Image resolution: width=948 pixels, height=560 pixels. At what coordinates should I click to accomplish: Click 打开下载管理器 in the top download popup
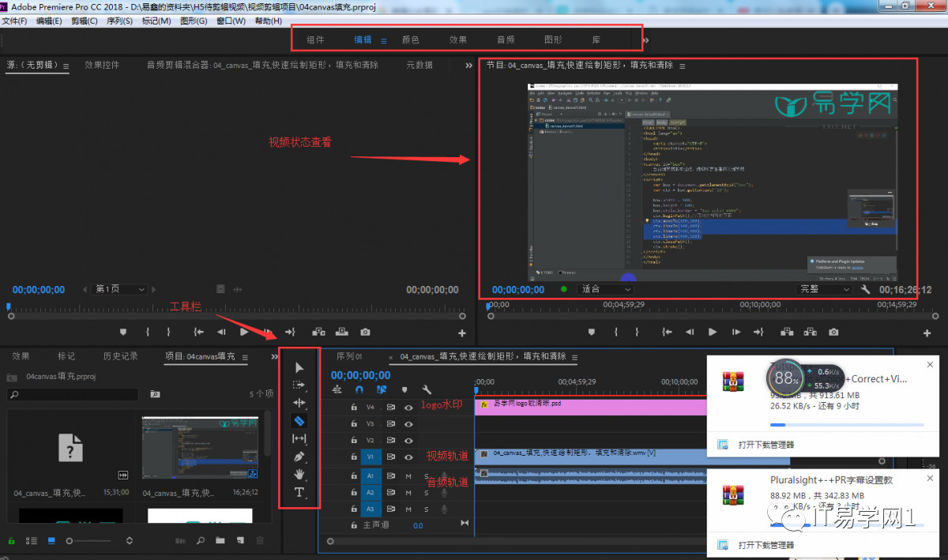click(x=766, y=445)
